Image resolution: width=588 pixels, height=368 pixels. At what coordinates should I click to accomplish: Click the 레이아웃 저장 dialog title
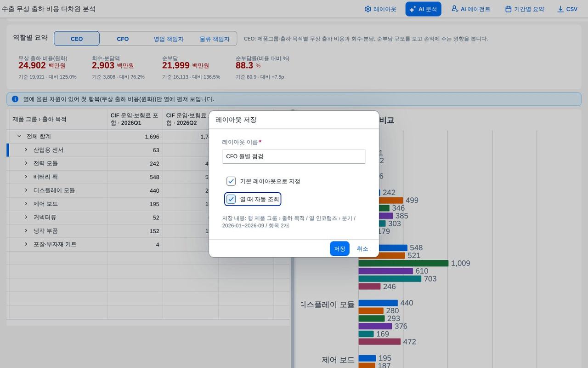[x=236, y=120]
